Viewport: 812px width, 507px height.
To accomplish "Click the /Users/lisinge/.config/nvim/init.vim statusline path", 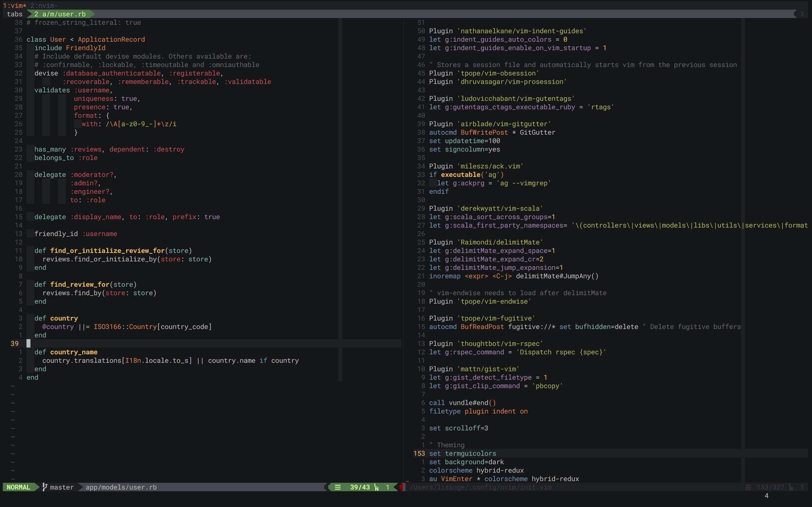I will click(x=480, y=487).
